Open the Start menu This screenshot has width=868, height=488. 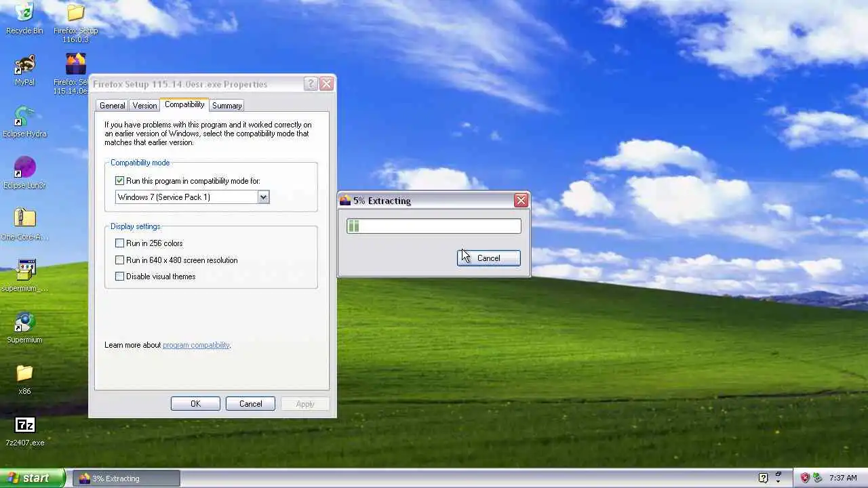point(33,478)
